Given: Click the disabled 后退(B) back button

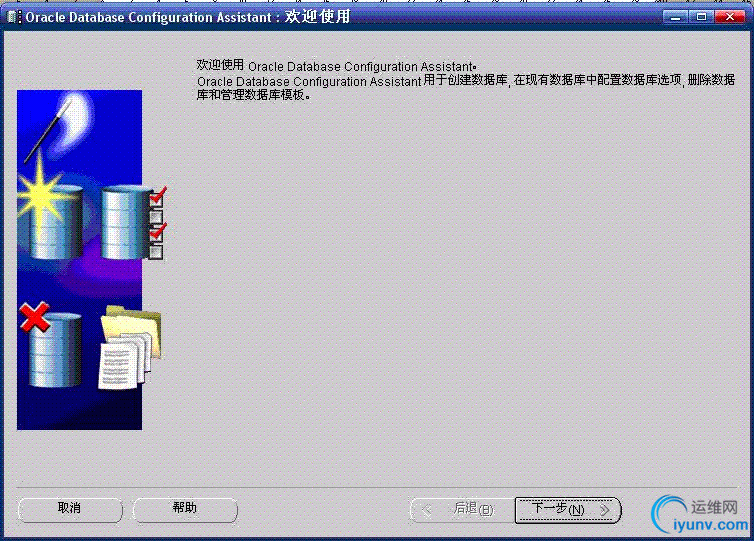Looking at the screenshot, I should point(462,510).
